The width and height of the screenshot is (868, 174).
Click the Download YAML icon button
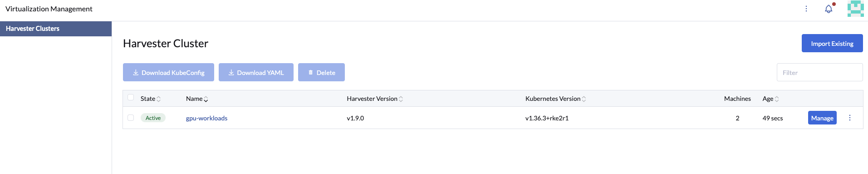coord(256,72)
